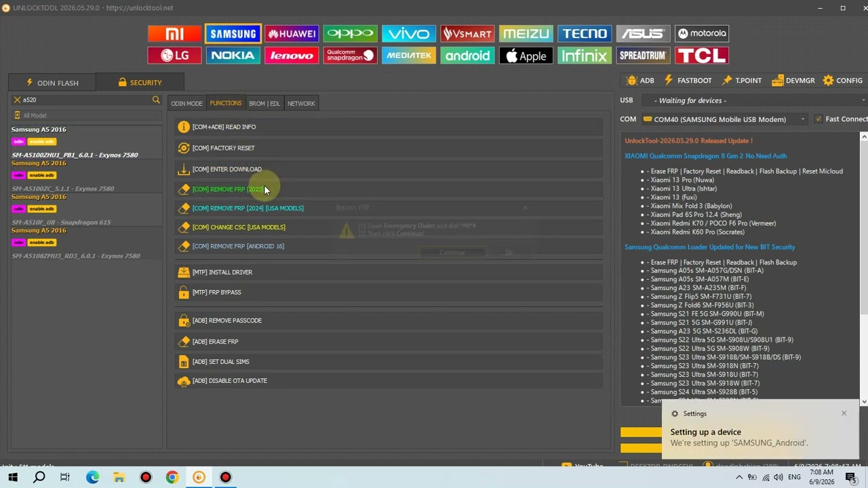Select the FUNCTIONS sub-tab
This screenshot has width=868, height=488.
(226, 104)
